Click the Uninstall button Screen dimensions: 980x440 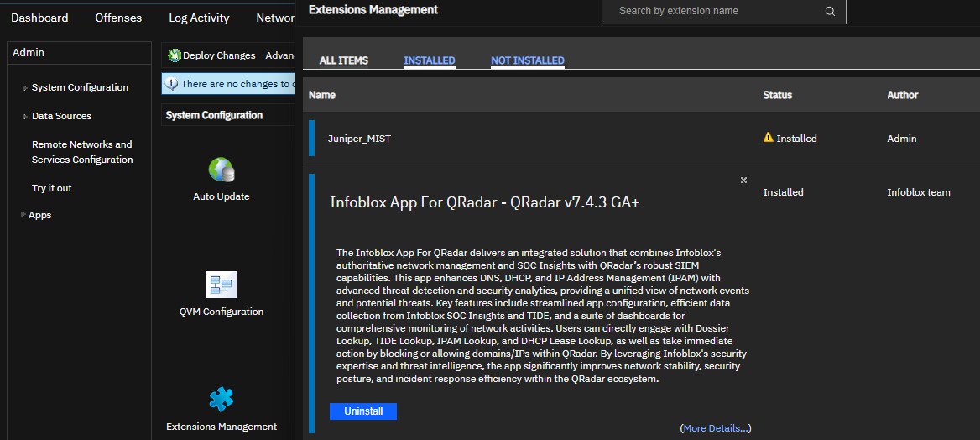point(363,411)
